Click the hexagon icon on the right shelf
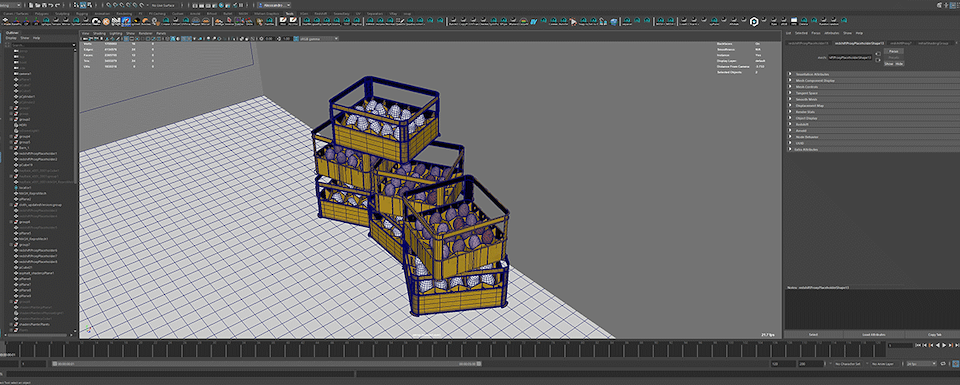Viewport: 960px width, 385px height. click(754, 21)
